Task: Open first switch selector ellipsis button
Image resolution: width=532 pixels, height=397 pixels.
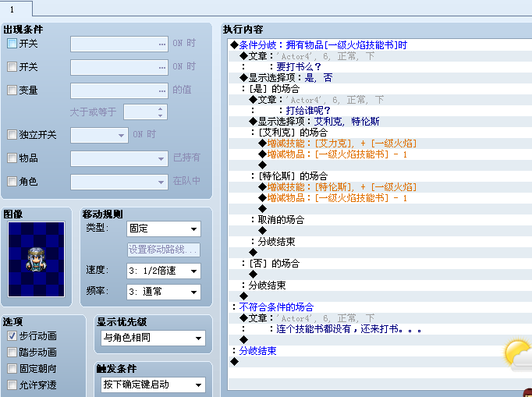Action: (x=162, y=44)
